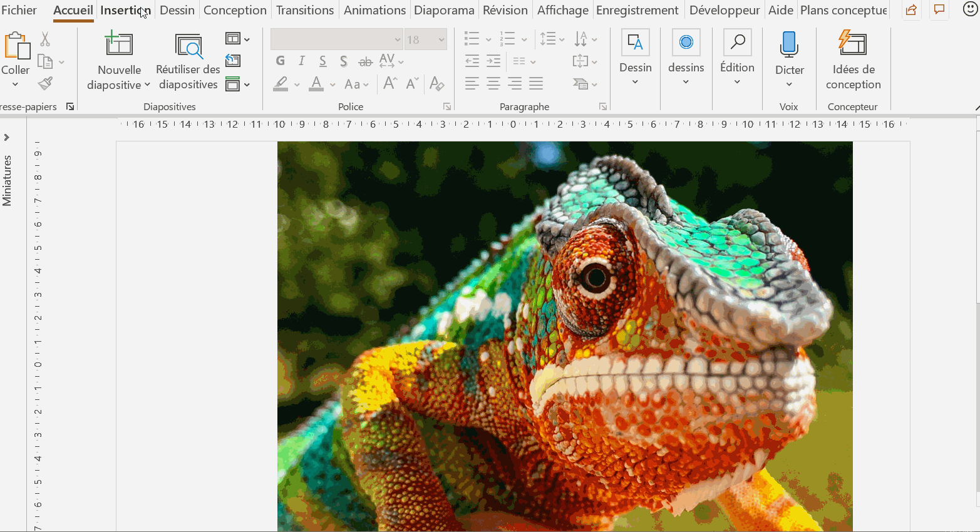Click the Nouvelle diapositive icon

[x=118, y=44]
